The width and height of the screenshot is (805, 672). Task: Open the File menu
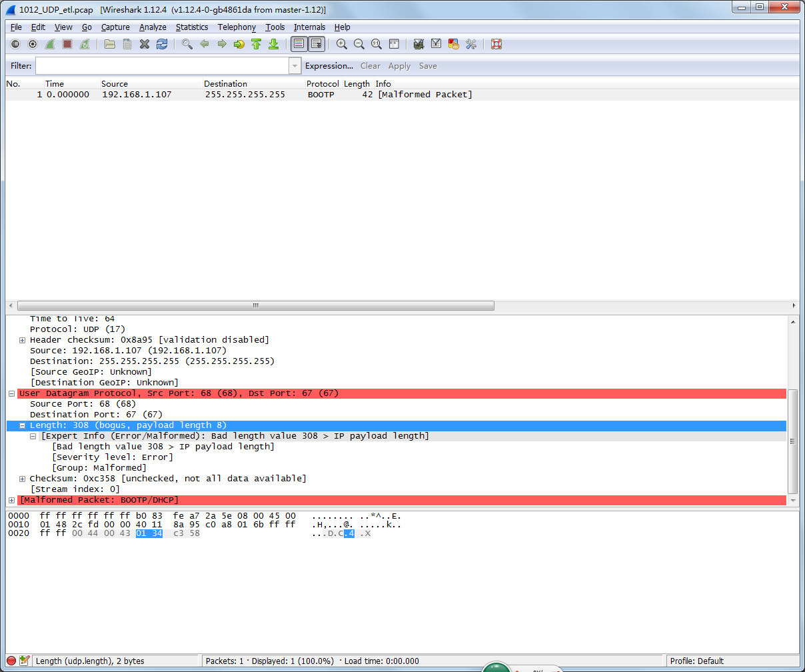coord(16,27)
